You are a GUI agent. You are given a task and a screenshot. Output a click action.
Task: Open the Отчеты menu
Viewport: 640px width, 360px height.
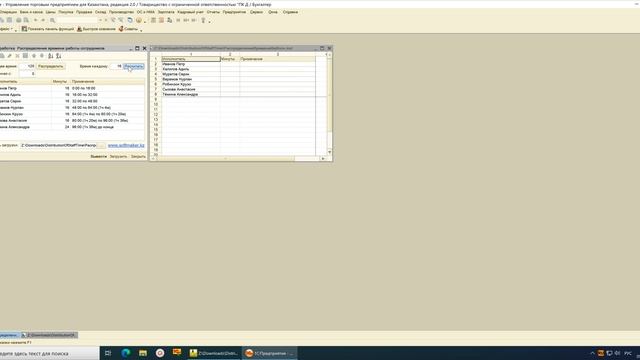(x=213, y=12)
